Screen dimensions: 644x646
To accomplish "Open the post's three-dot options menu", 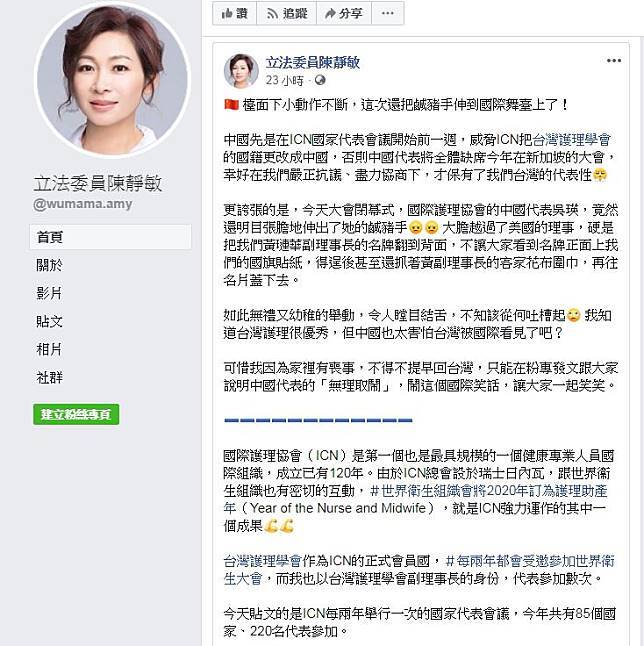I will (614, 61).
